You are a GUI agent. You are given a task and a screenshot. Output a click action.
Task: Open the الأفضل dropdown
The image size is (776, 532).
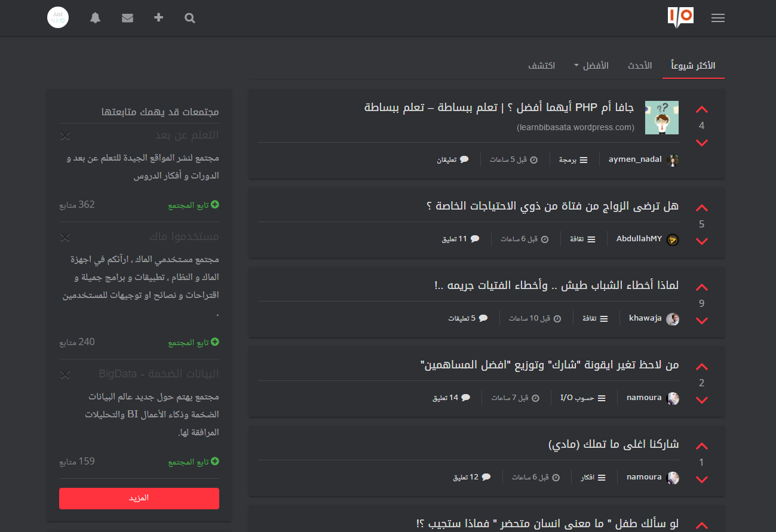[593, 66]
